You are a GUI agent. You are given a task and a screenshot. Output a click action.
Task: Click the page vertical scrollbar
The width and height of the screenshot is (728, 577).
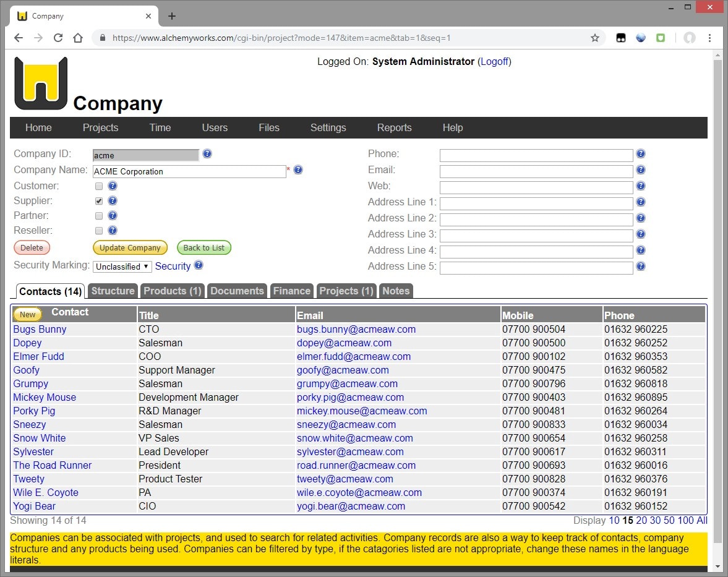click(717, 302)
